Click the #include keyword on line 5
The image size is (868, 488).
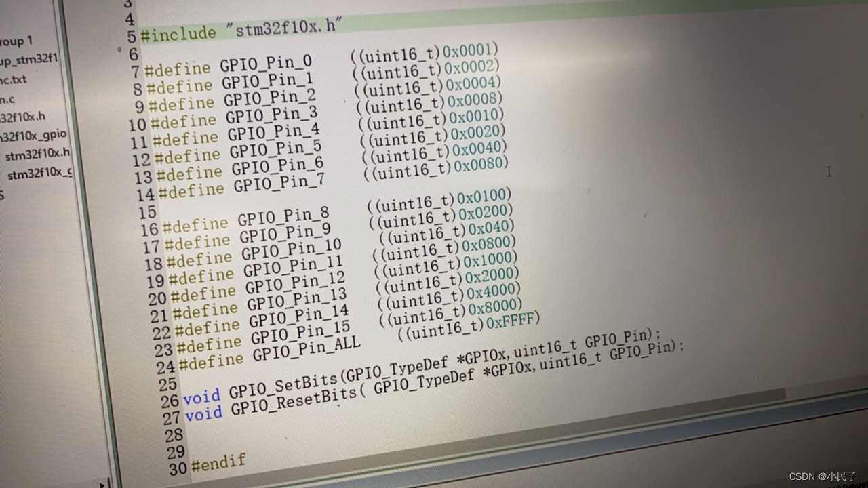tap(178, 34)
